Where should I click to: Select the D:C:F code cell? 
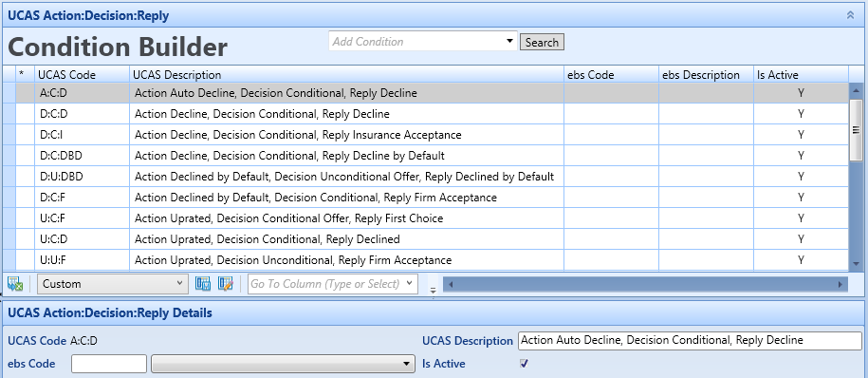82,198
